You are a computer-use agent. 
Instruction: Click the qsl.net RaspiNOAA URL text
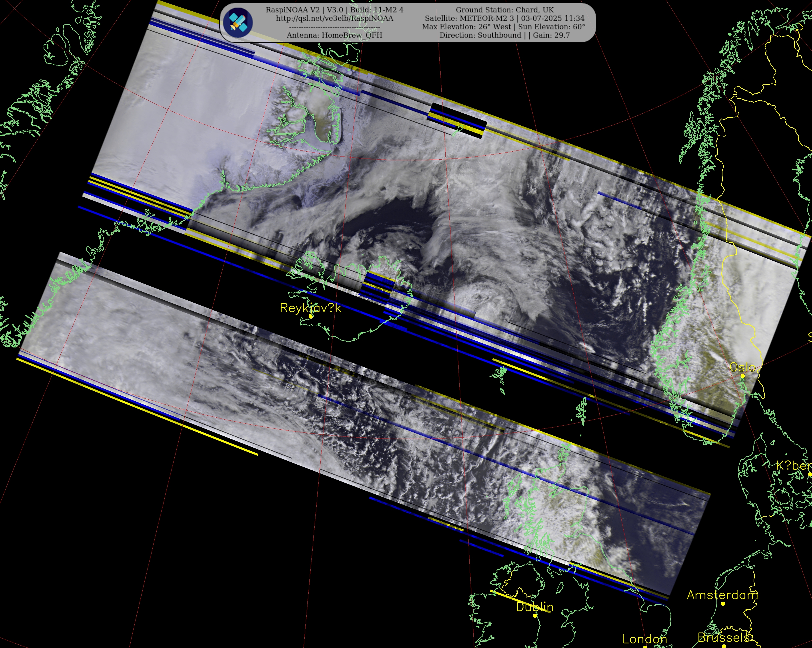point(334,18)
